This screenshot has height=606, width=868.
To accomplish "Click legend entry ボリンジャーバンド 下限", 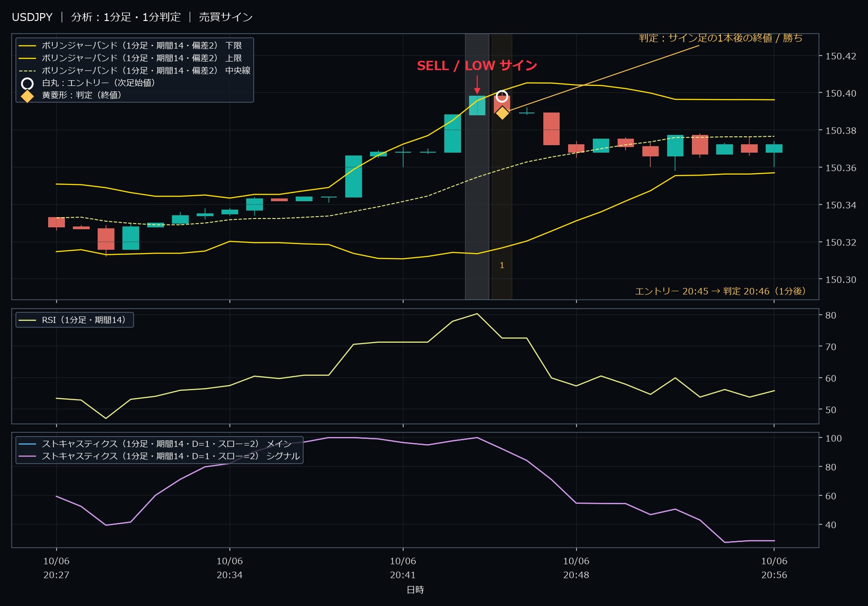I will click(x=130, y=46).
